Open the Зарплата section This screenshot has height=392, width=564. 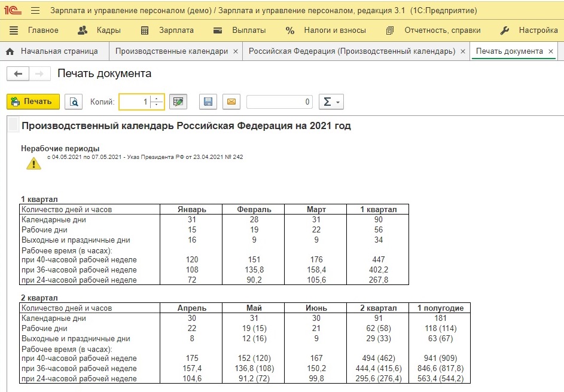tap(167, 30)
